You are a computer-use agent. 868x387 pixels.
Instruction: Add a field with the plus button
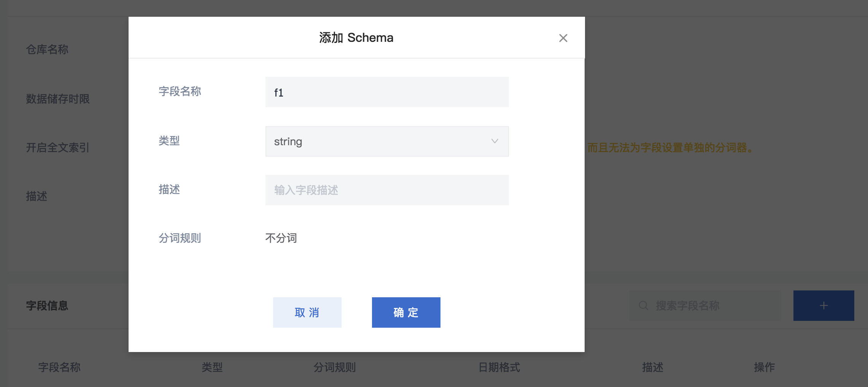pos(823,306)
